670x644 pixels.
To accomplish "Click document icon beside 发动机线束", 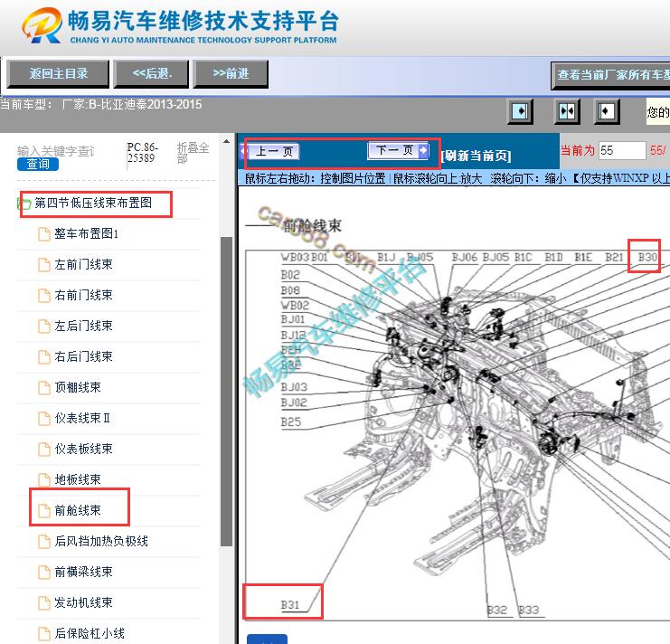I will pyautogui.click(x=44, y=603).
